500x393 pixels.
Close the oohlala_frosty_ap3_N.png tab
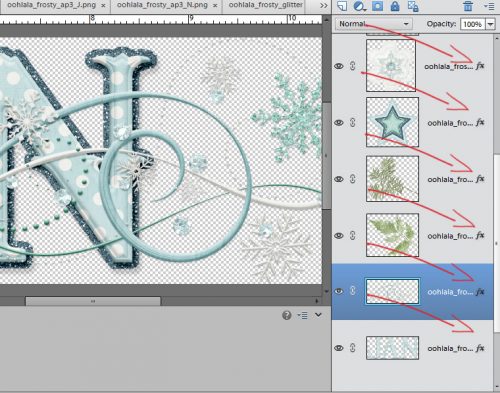click(x=215, y=6)
